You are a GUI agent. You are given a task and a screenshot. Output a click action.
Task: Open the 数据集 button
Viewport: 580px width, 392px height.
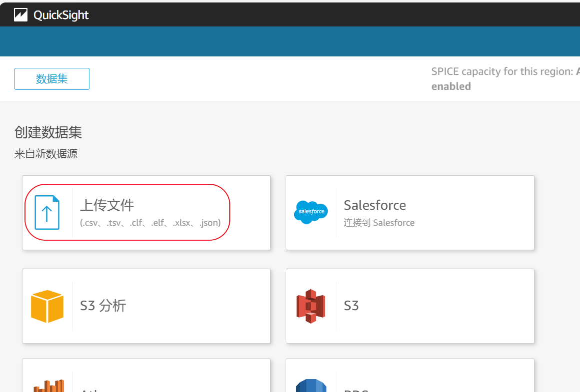pos(52,79)
